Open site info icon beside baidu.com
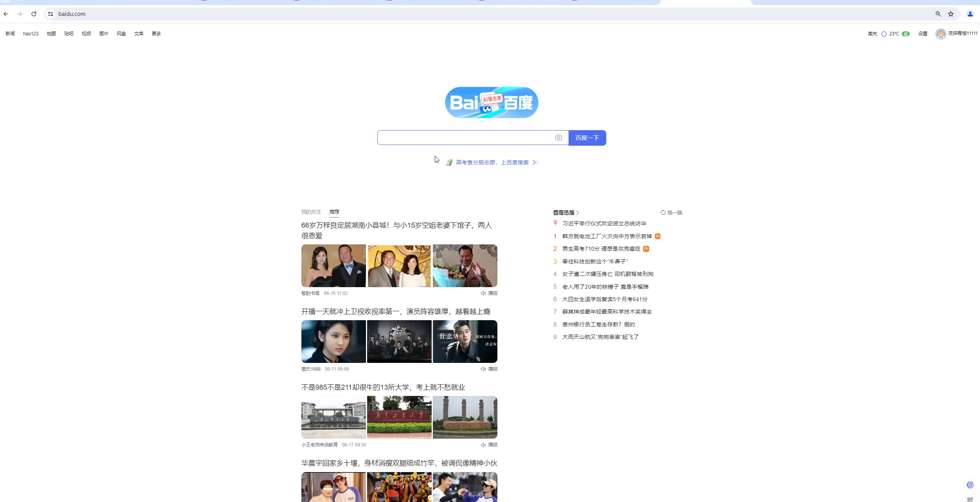The height and width of the screenshot is (502, 980). 51,14
